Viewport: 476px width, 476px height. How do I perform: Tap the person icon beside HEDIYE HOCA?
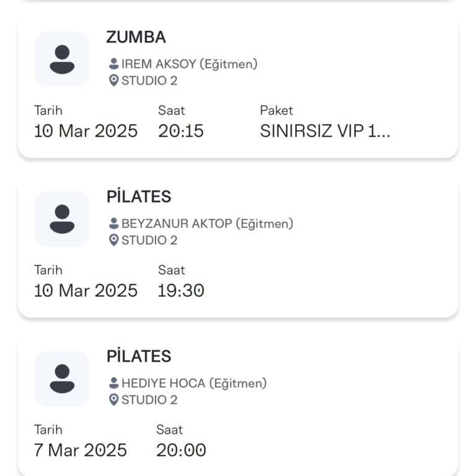point(113,384)
